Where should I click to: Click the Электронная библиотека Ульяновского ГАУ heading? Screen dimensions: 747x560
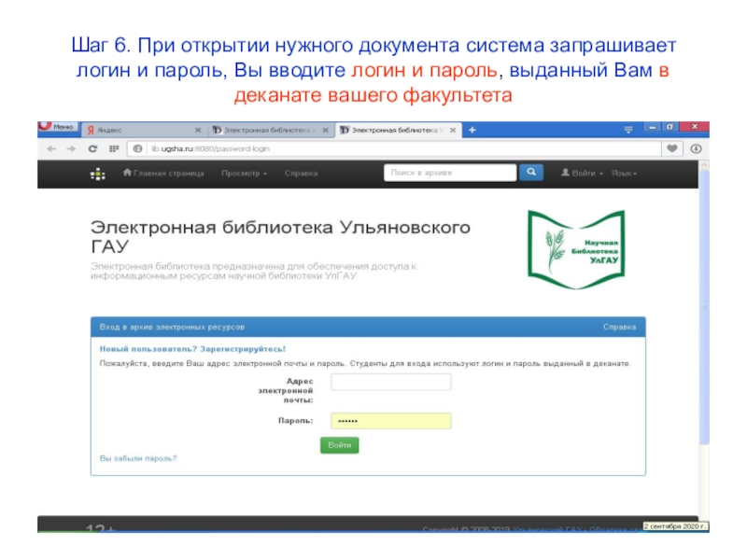[280, 237]
